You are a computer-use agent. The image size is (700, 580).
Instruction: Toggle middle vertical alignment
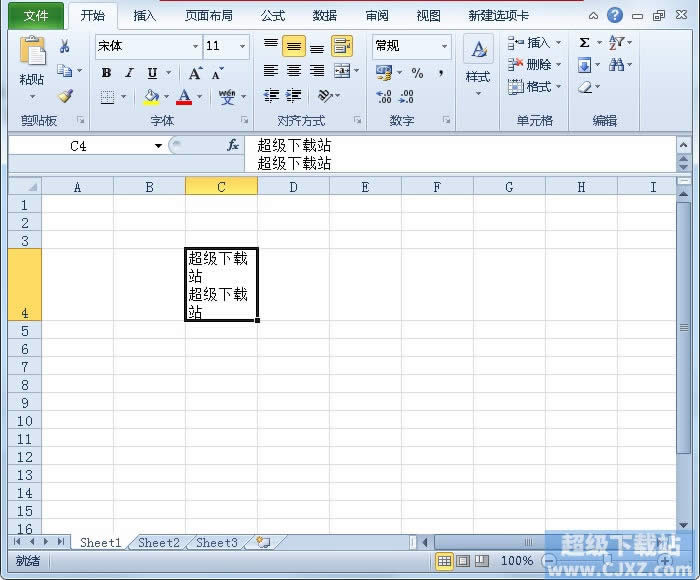293,46
